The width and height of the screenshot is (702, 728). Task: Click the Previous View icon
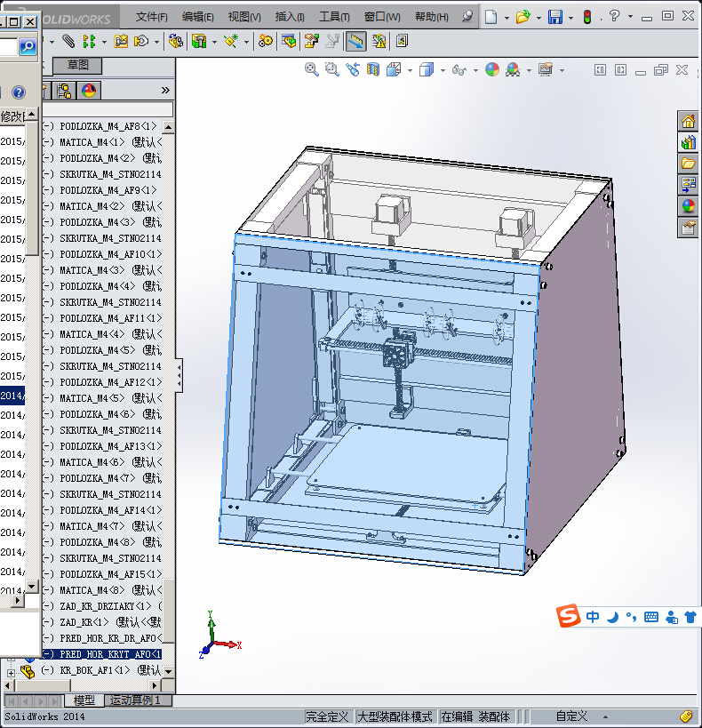coord(353,69)
